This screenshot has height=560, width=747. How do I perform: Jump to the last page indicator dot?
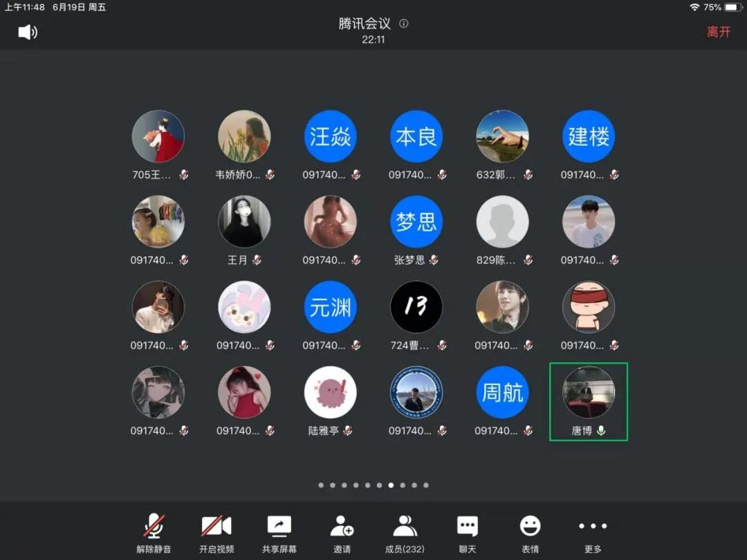426,485
